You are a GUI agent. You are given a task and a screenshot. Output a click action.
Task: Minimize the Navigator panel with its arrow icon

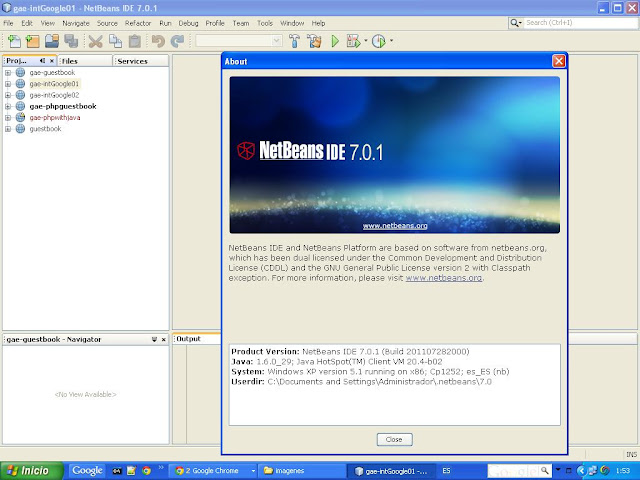tap(154, 339)
